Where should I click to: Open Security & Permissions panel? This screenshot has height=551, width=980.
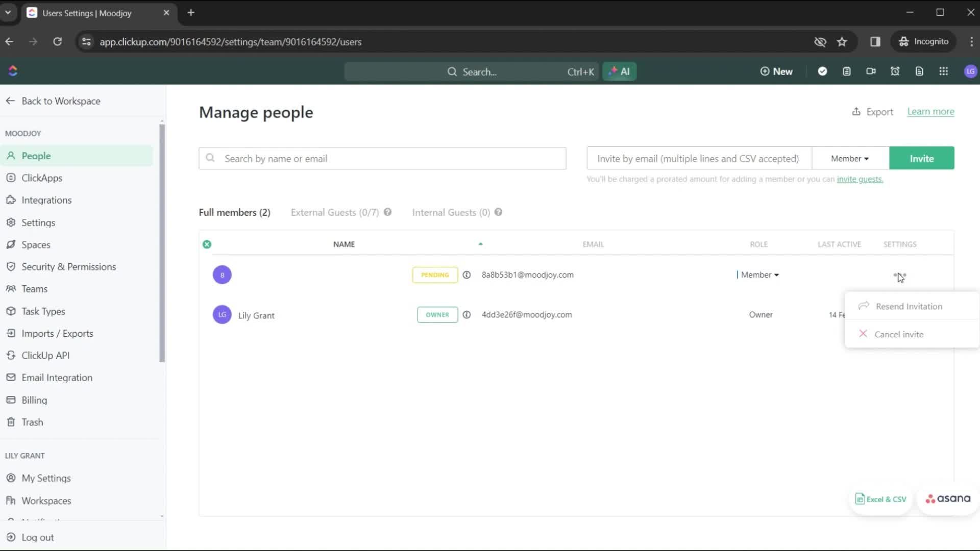click(x=69, y=266)
